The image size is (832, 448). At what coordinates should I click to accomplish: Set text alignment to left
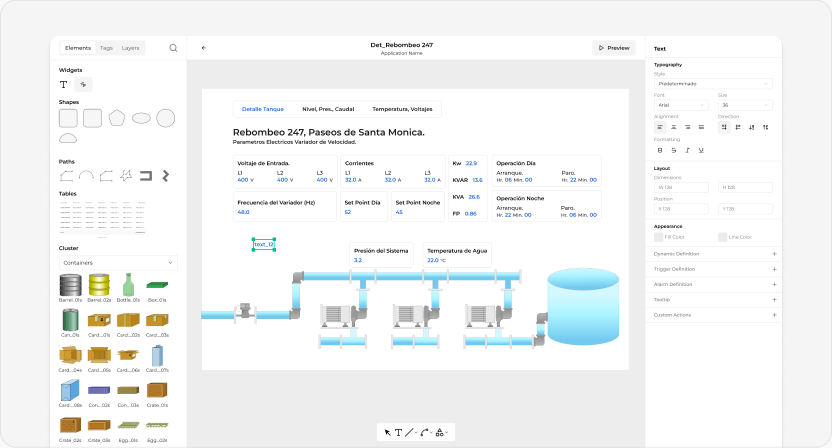pos(660,127)
